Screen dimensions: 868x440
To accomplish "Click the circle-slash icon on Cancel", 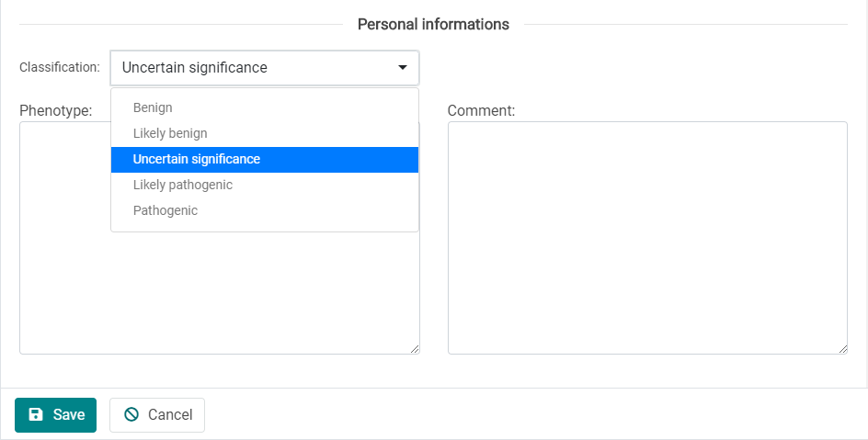I will [x=131, y=414].
